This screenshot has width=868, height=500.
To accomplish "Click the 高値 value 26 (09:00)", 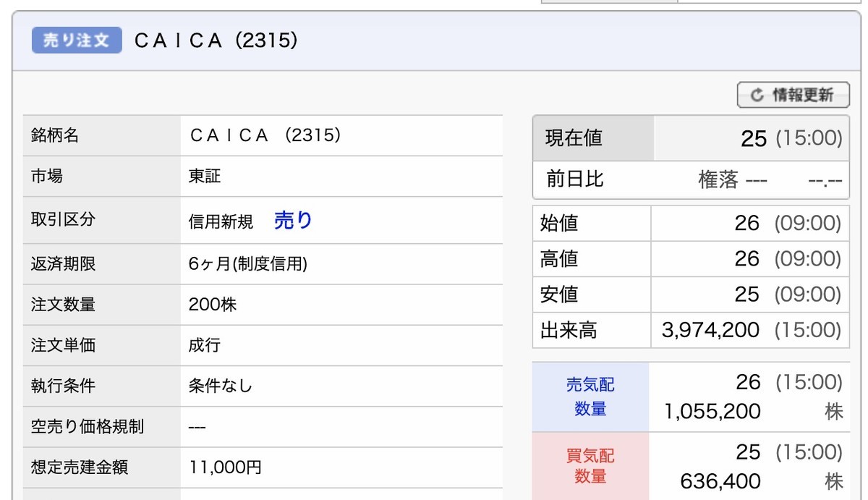I will (x=787, y=259).
